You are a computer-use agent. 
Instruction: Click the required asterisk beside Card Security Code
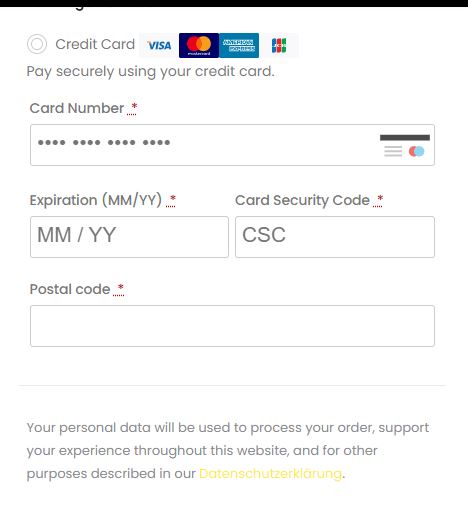pos(378,200)
